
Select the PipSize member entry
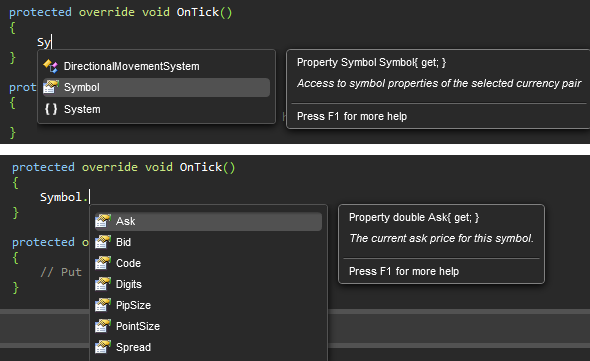click(208, 305)
